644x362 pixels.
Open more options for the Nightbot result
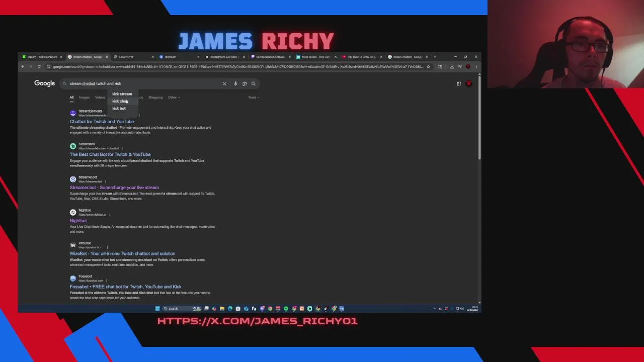(110, 215)
